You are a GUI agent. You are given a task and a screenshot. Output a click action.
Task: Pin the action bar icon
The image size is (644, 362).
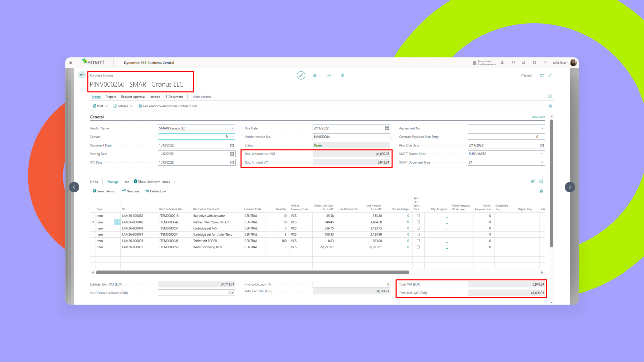[x=550, y=106]
